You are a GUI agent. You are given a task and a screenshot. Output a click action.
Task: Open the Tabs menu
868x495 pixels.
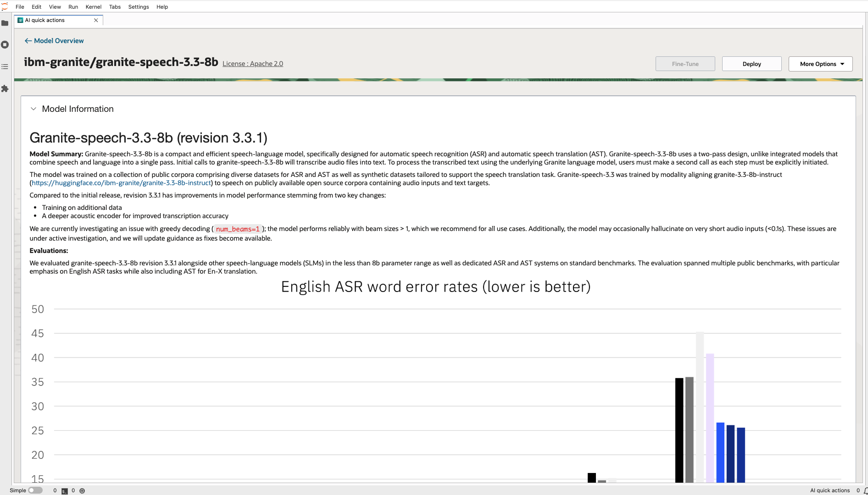click(115, 7)
